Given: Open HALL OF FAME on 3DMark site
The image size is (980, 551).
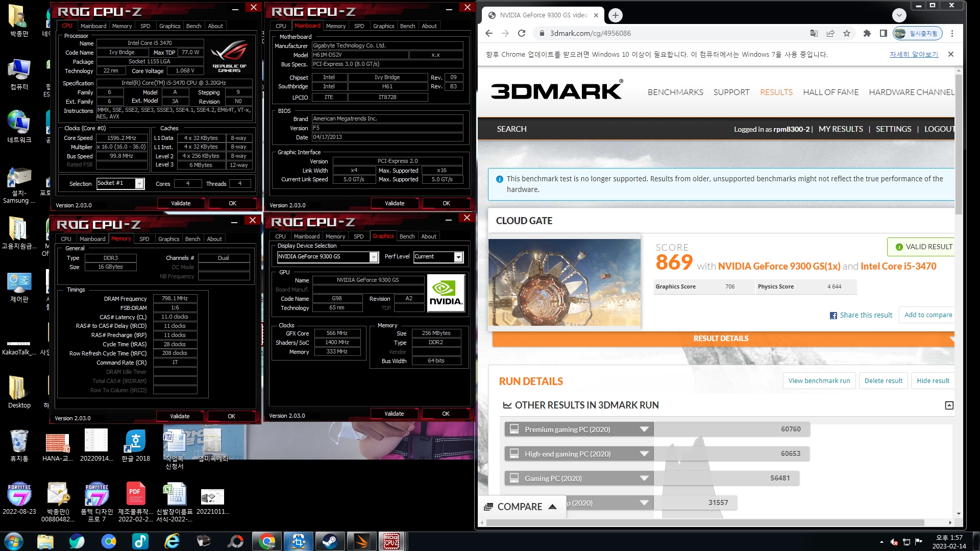Looking at the screenshot, I should tap(830, 92).
